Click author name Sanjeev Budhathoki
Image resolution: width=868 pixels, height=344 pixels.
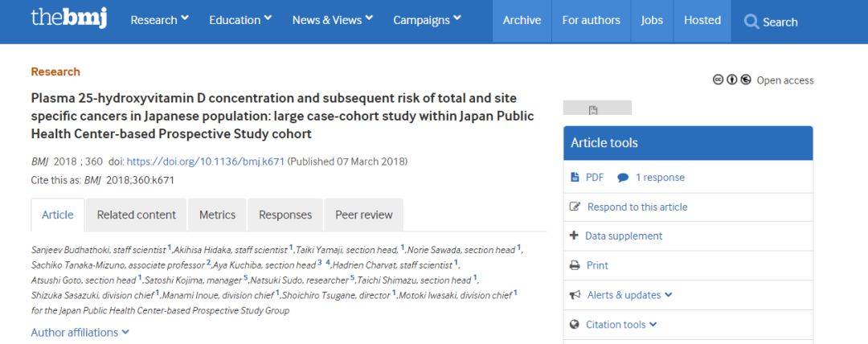click(x=72, y=250)
